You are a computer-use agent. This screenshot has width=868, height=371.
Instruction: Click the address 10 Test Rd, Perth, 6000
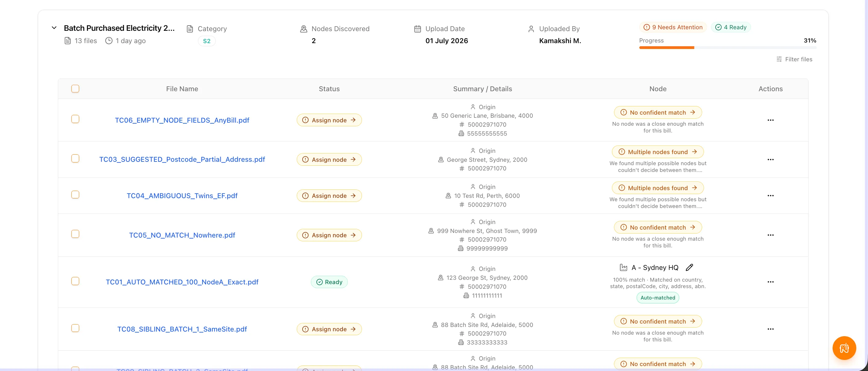(487, 196)
